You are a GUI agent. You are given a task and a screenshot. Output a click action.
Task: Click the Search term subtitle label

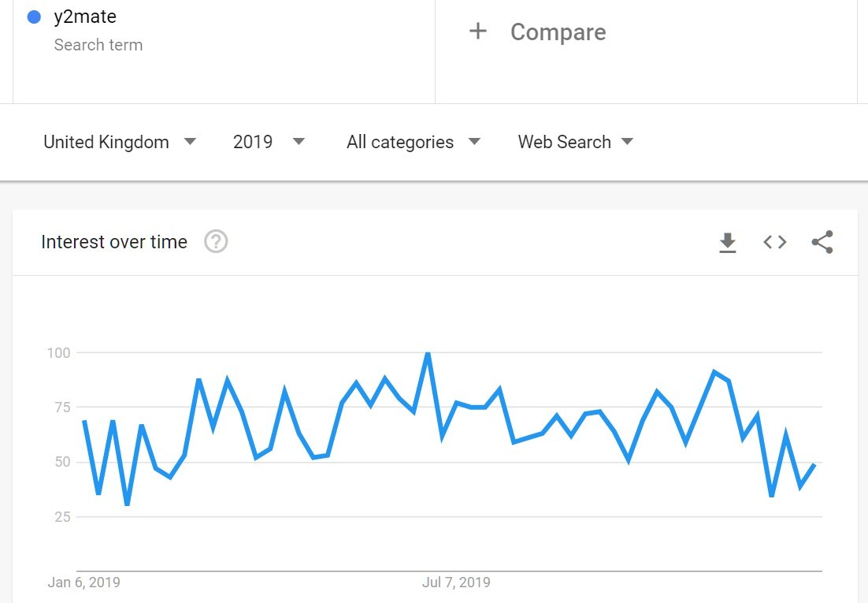pos(98,45)
